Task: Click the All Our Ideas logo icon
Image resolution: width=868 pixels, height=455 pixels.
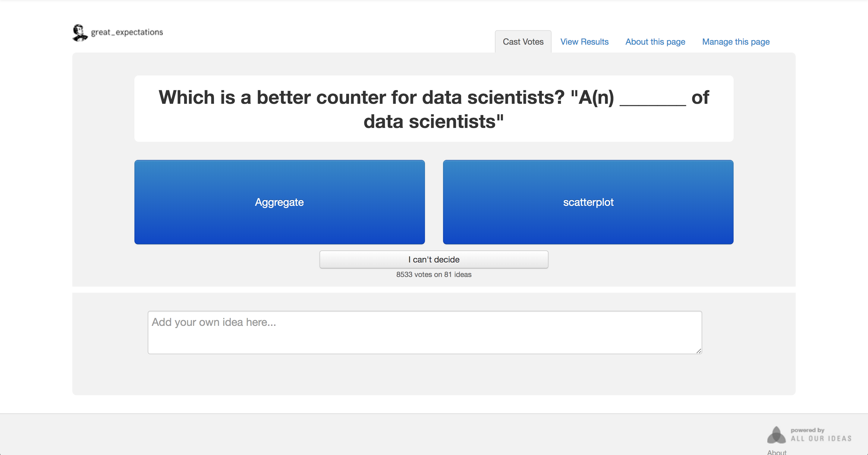Action: point(776,435)
